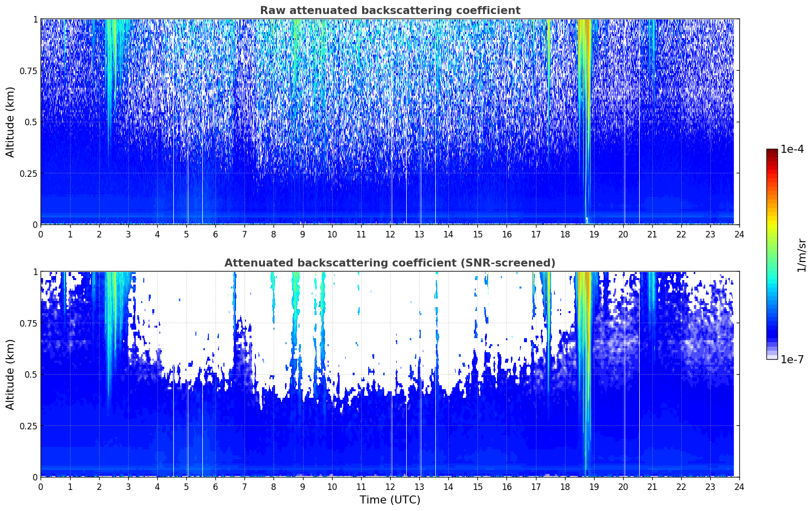This screenshot has height=511, width=812.
Task: Click x-axis tick '18' under top plot
Action: [x=565, y=234]
